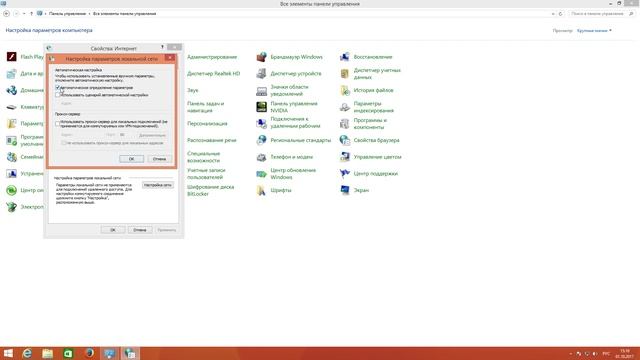
Task: Click OK in Internet Properties dialog
Action: [x=113, y=230]
